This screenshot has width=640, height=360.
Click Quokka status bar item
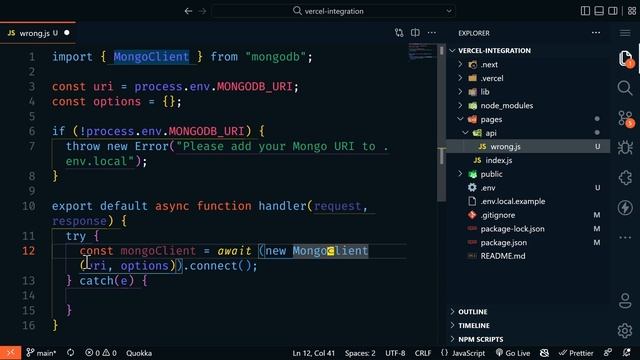(139, 353)
